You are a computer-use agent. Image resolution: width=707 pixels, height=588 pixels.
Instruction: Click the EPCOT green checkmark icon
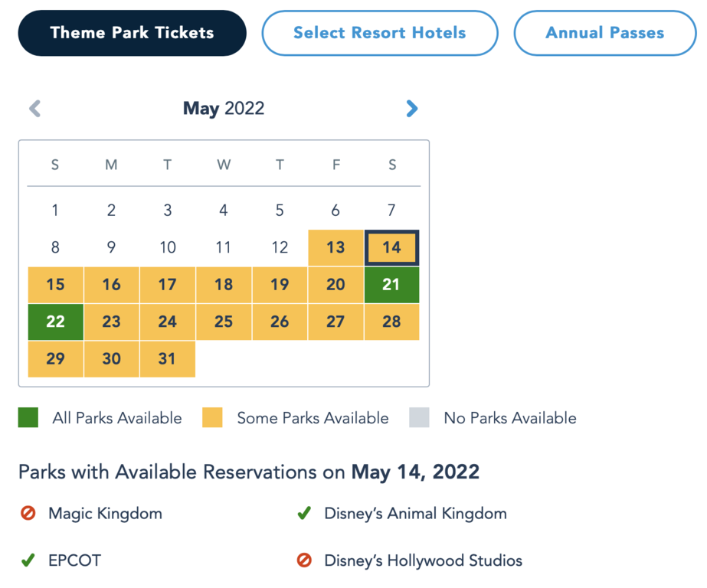[x=28, y=560]
